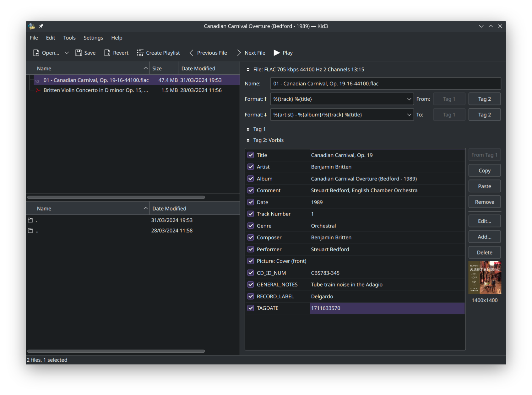Click the Revert toolbar icon
The image size is (532, 395).
(107, 53)
